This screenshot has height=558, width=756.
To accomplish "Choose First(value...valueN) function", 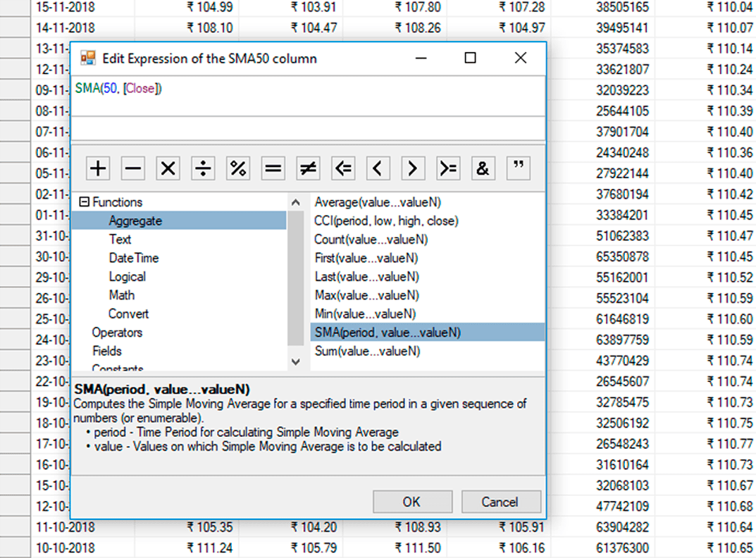I will tap(366, 258).
